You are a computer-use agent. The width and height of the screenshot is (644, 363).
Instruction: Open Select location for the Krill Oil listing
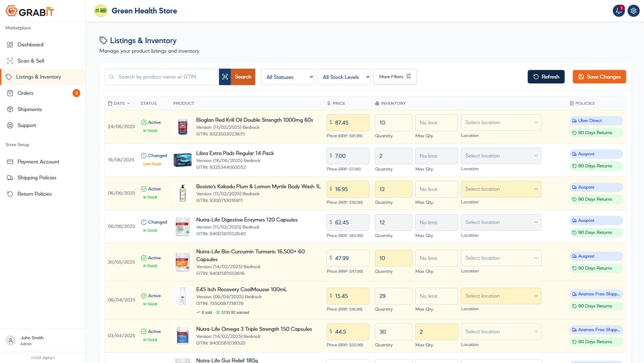tap(501, 122)
